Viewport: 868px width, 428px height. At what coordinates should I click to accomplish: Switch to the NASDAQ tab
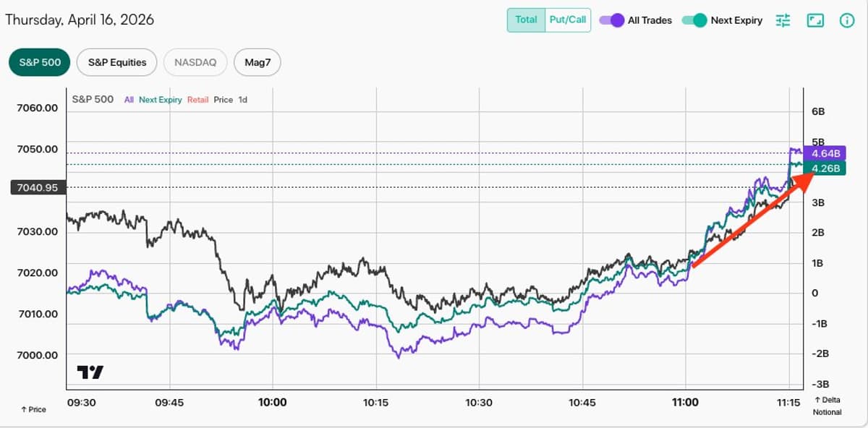coord(196,62)
